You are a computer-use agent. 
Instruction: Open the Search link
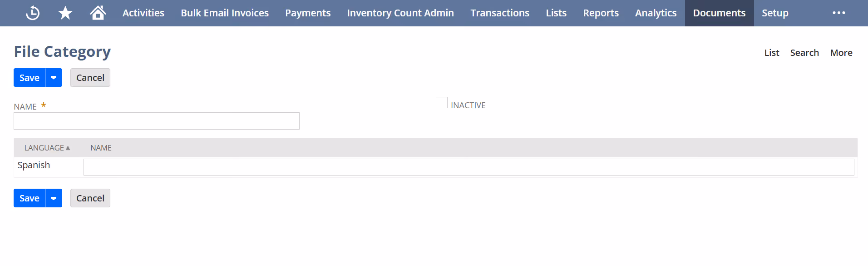[x=804, y=53]
